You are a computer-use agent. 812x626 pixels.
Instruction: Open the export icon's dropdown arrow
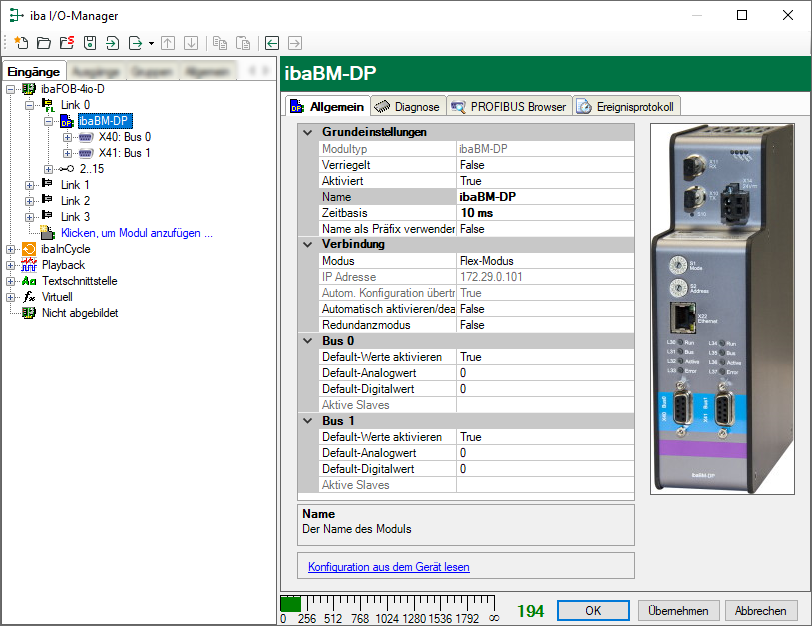click(151, 43)
